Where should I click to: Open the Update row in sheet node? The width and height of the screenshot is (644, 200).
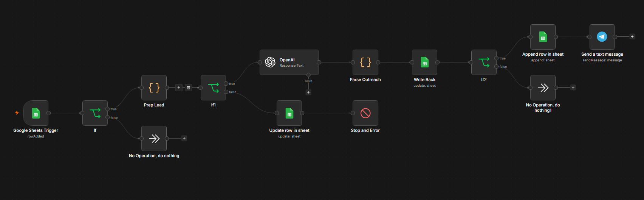(289, 113)
